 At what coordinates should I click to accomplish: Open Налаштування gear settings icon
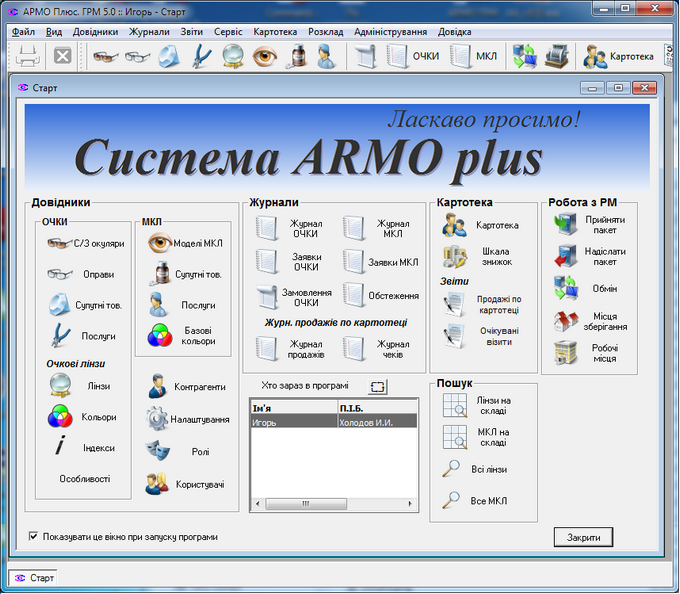pos(158,419)
